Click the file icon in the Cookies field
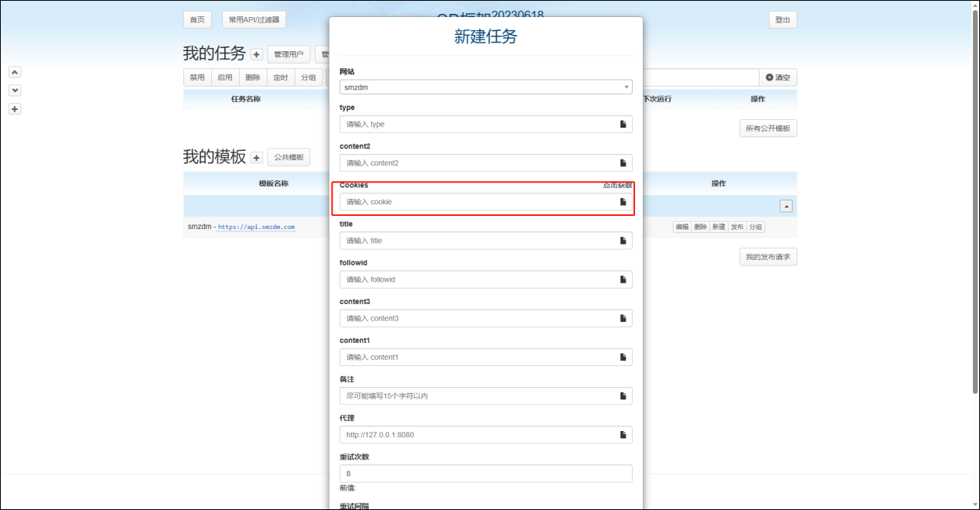 tap(623, 202)
